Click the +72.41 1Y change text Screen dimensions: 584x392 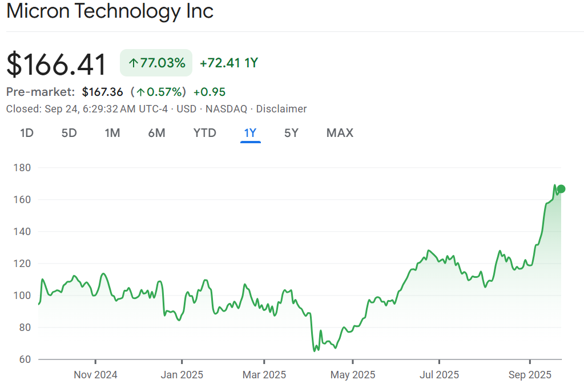pos(229,63)
